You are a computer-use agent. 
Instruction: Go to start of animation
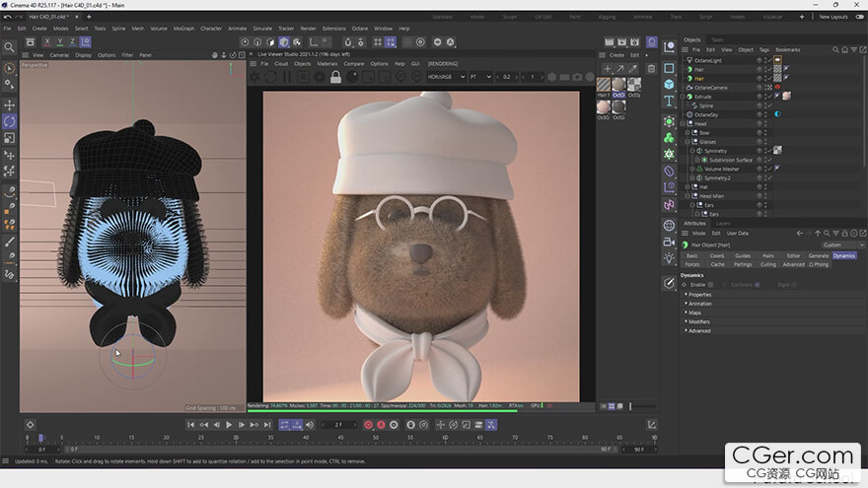click(x=190, y=425)
